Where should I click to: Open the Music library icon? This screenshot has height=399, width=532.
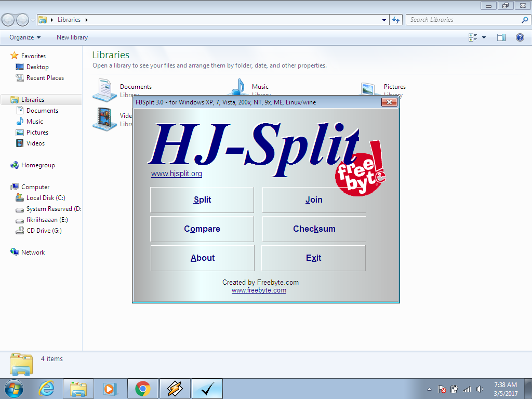tap(239, 89)
